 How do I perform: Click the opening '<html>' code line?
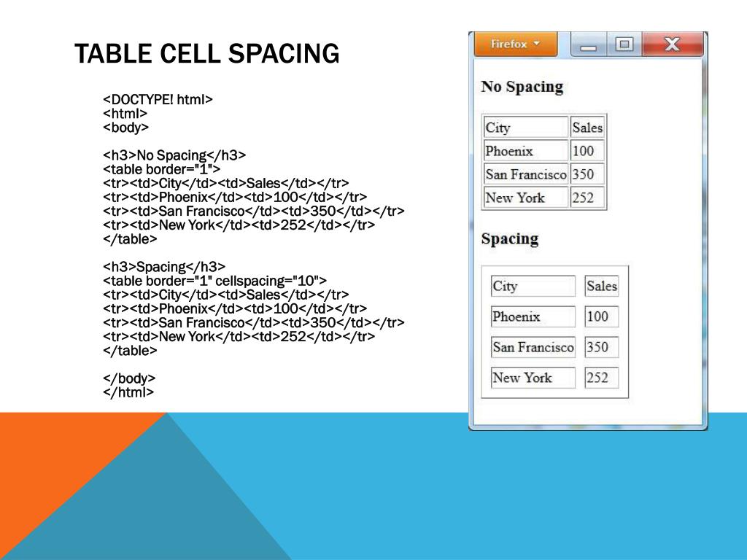coord(125,113)
